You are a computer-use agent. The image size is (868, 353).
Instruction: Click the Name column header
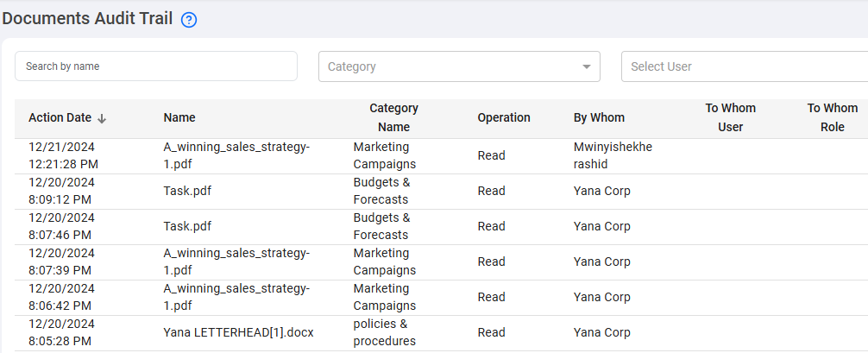[x=179, y=117]
